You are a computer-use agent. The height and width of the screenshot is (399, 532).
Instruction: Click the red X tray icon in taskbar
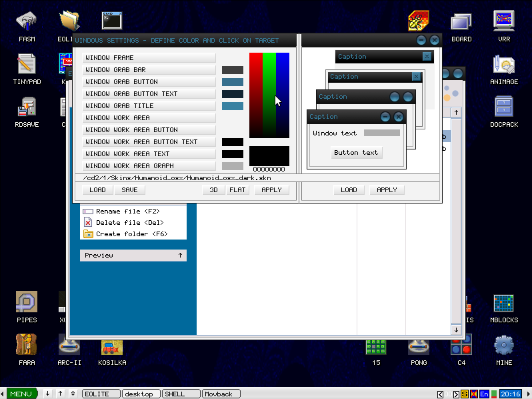click(x=474, y=394)
